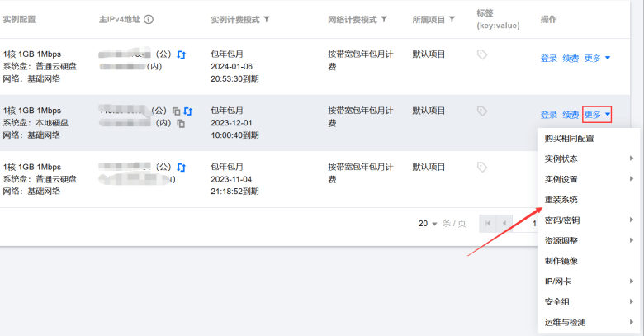Click the info icon beside 主IPv4地址
This screenshot has height=336, width=644.
point(149,19)
